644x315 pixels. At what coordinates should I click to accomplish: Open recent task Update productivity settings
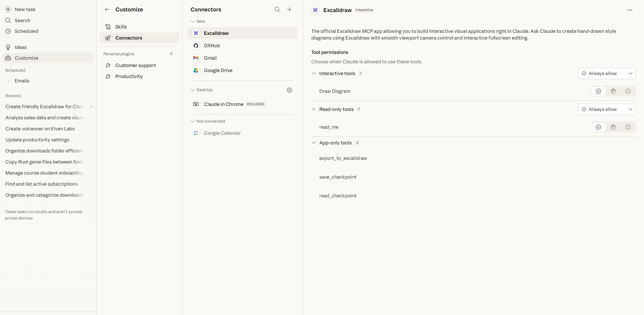tap(37, 140)
